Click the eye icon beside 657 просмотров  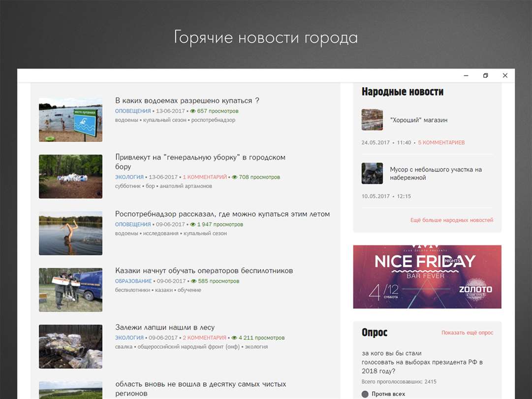click(193, 111)
